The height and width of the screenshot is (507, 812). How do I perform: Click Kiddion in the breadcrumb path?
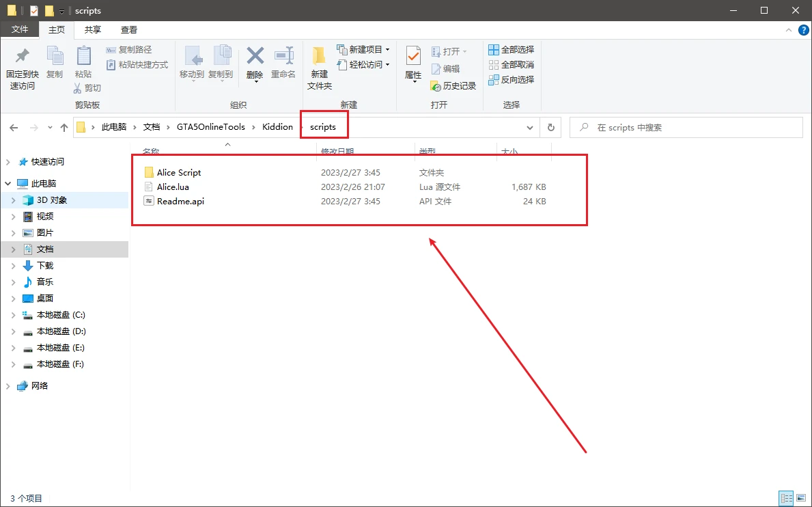277,127
